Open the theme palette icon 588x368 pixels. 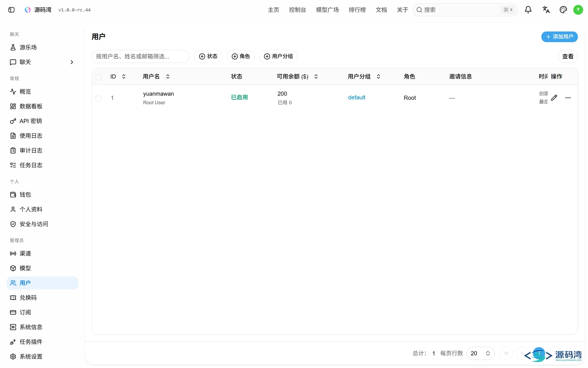[563, 10]
